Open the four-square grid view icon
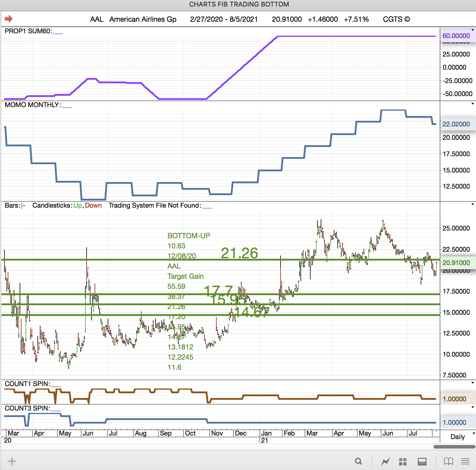Viewport: 476px width, 470px height. pos(403,461)
